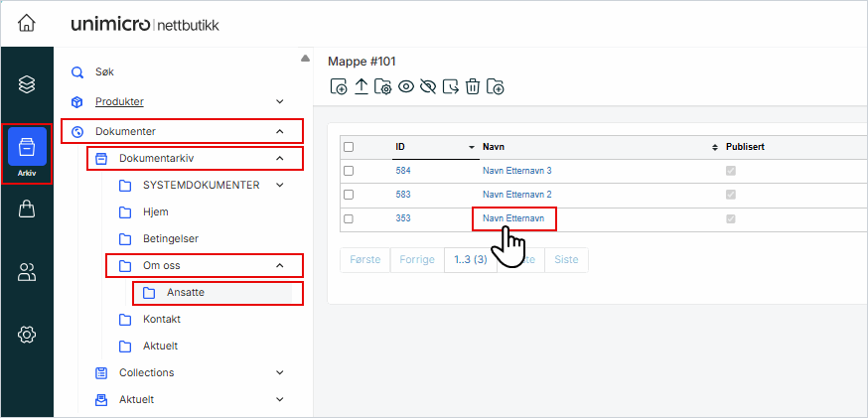The height and width of the screenshot is (418, 868).
Task: Click the upload arrow icon
Action: point(361,87)
